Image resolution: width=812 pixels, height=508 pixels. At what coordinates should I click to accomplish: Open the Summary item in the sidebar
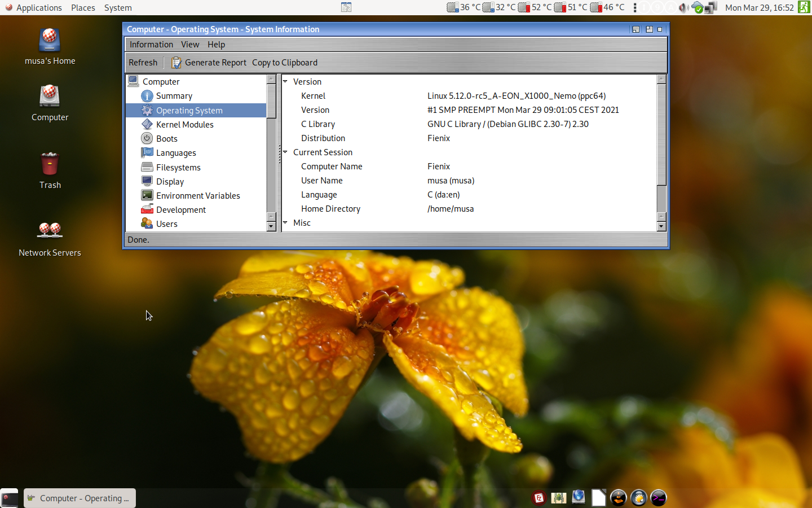tap(174, 96)
